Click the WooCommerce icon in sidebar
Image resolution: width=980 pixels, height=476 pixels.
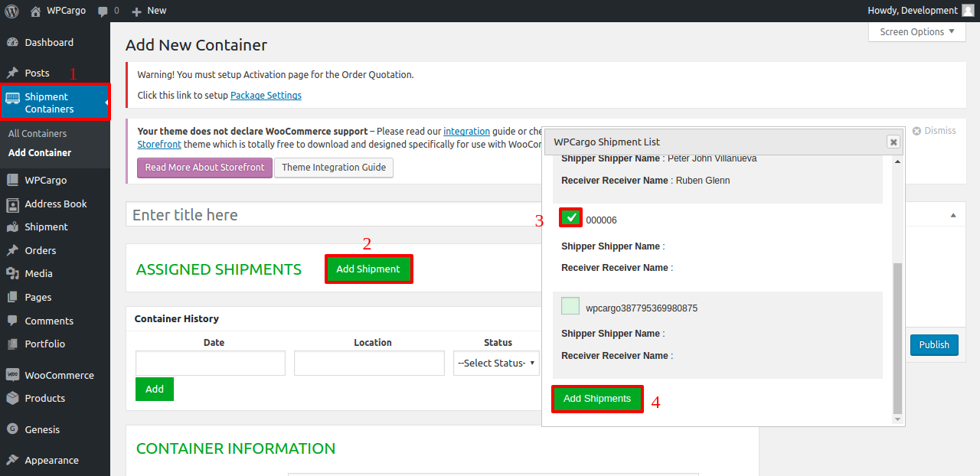coord(12,375)
